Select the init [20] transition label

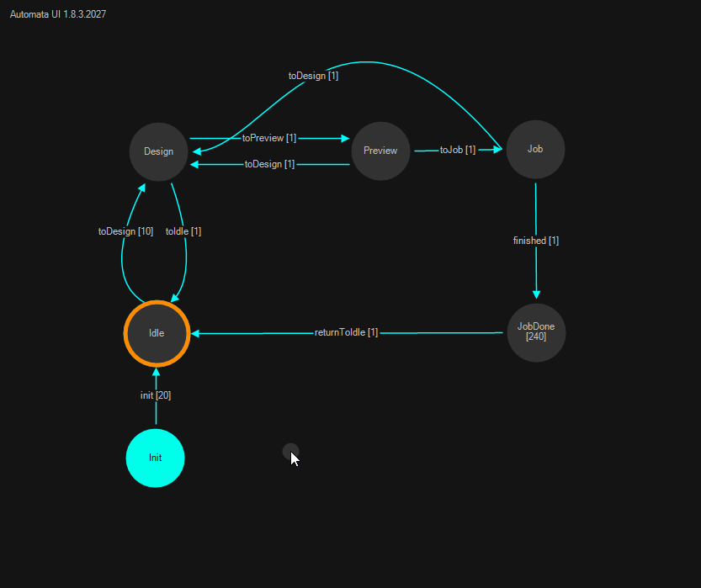click(156, 395)
